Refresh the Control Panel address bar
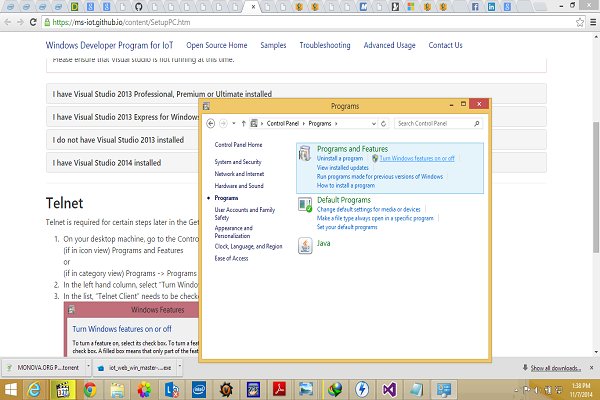Screen dimensions: 600x400 [x=383, y=123]
